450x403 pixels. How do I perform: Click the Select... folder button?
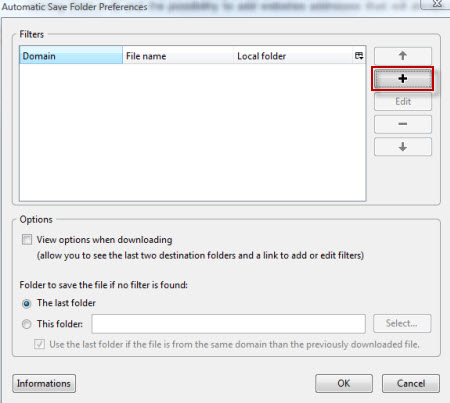(402, 323)
